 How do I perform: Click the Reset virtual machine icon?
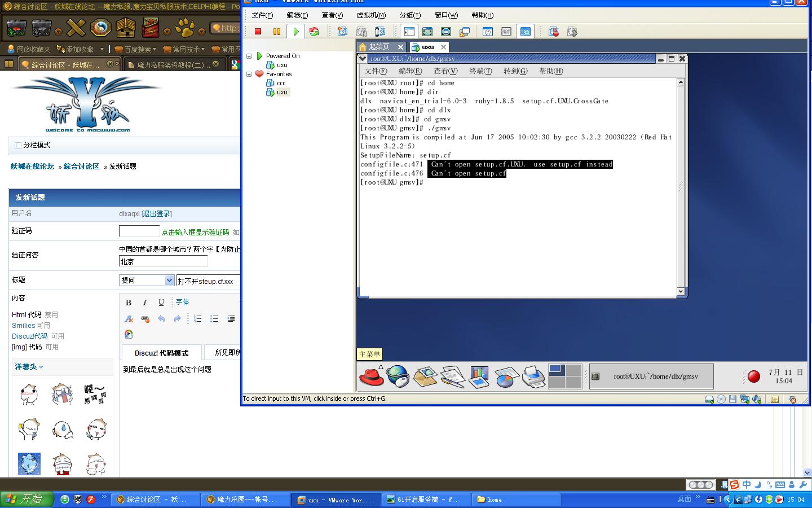pos(314,32)
